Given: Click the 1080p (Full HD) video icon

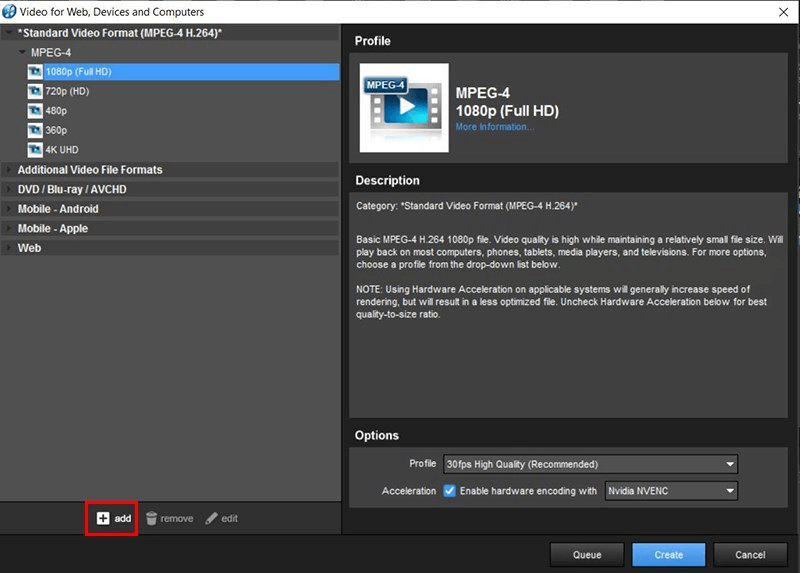Looking at the screenshot, I should (x=35, y=72).
